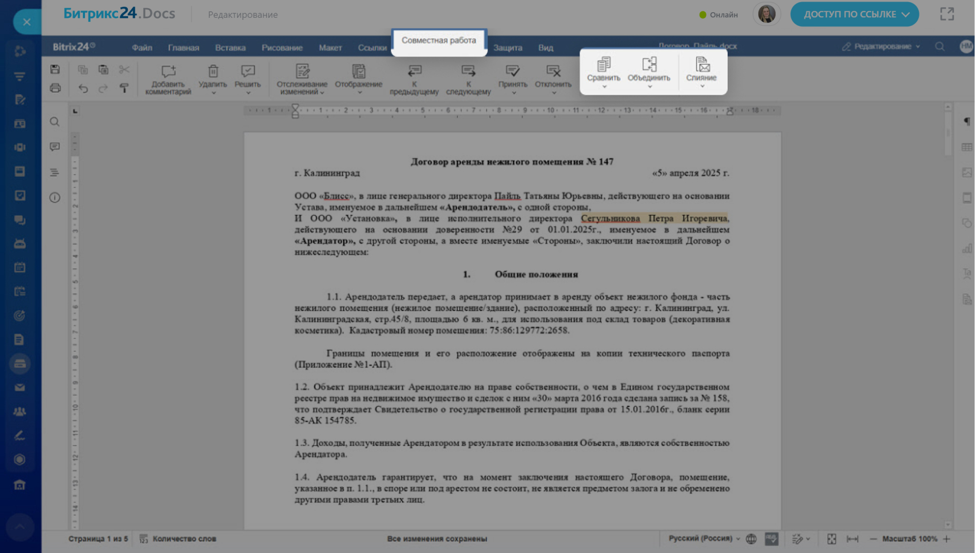Open the comments panel in left sidebar
980x553 pixels.
(54, 147)
